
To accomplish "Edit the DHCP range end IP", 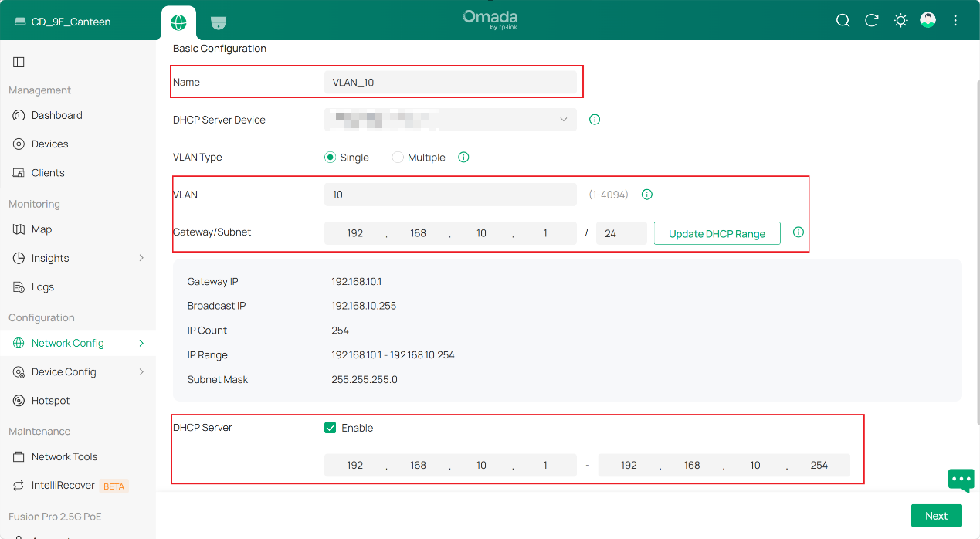I will click(724, 465).
